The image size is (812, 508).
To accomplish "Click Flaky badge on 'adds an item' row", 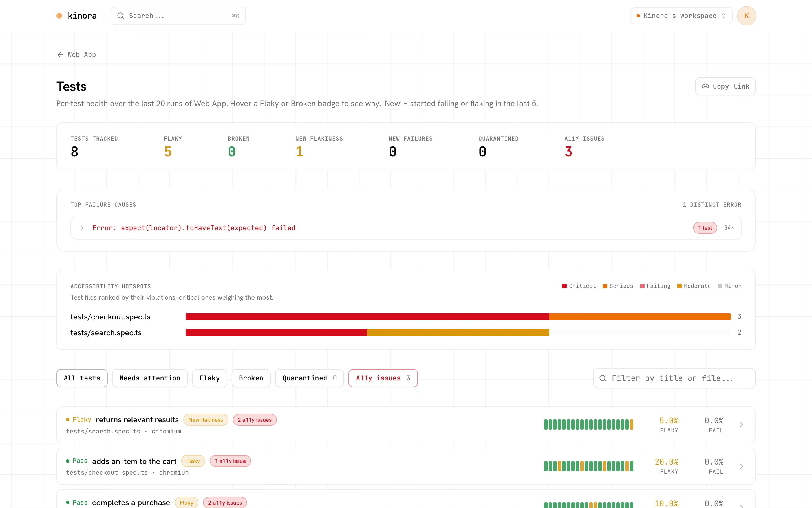I will pos(193,461).
